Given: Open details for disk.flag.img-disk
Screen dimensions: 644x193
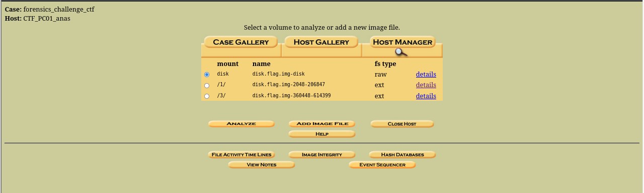Looking at the screenshot, I should tap(426, 74).
